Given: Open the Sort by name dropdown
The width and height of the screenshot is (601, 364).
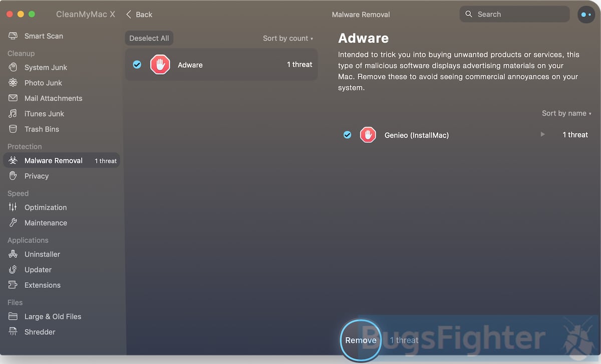Looking at the screenshot, I should [566, 114].
